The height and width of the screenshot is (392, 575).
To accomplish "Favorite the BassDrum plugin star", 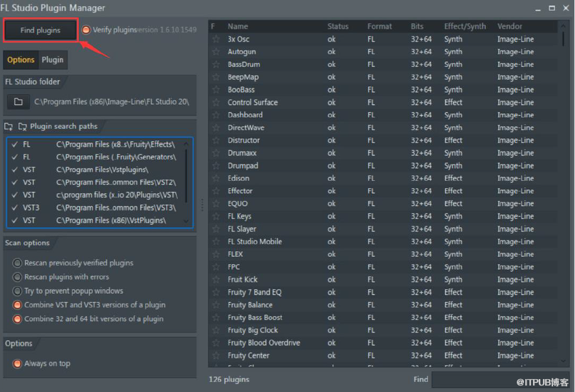I will click(216, 65).
